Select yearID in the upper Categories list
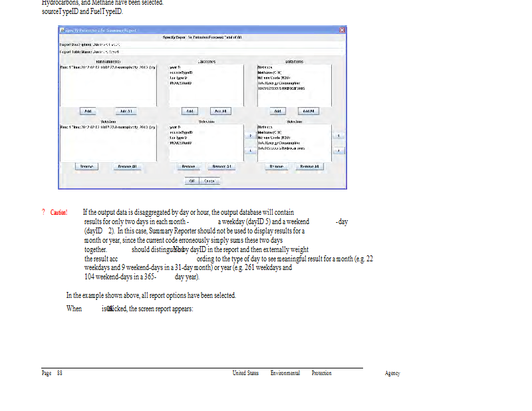 pos(176,68)
